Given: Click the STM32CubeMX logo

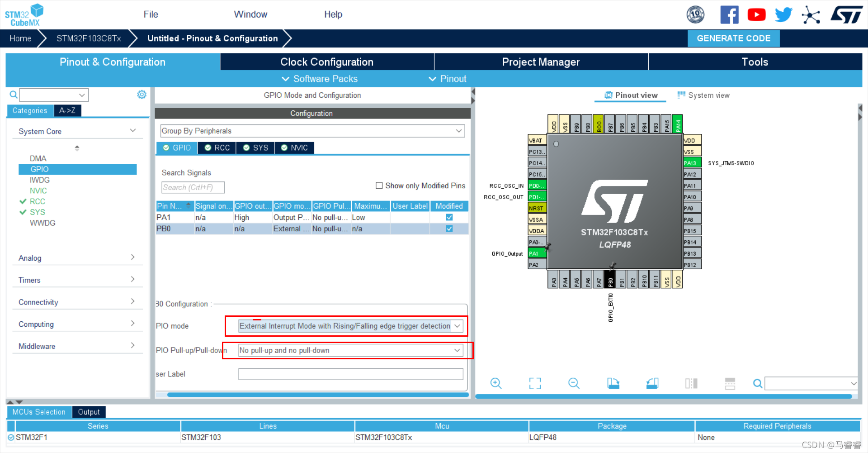Looking at the screenshot, I should 24,15.
